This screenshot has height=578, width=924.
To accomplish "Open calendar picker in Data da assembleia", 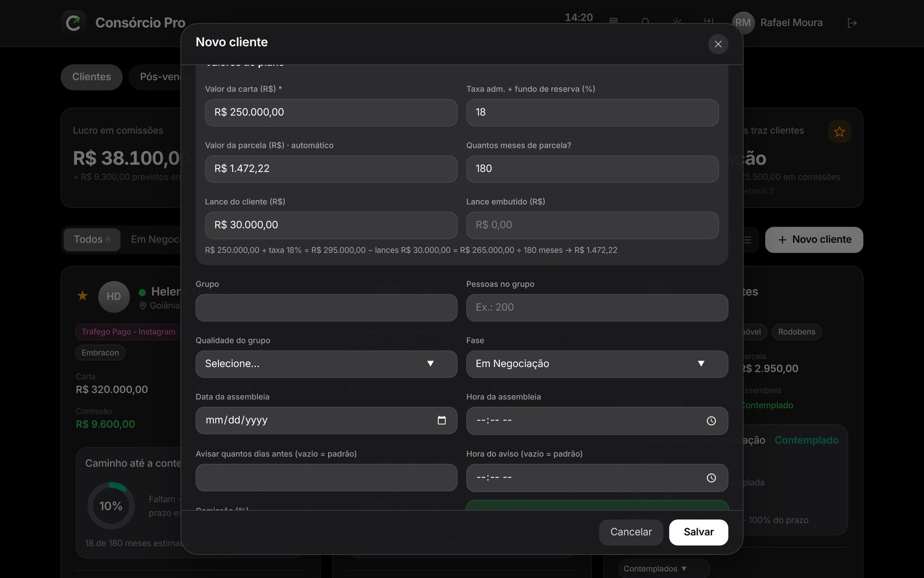I will pos(442,420).
